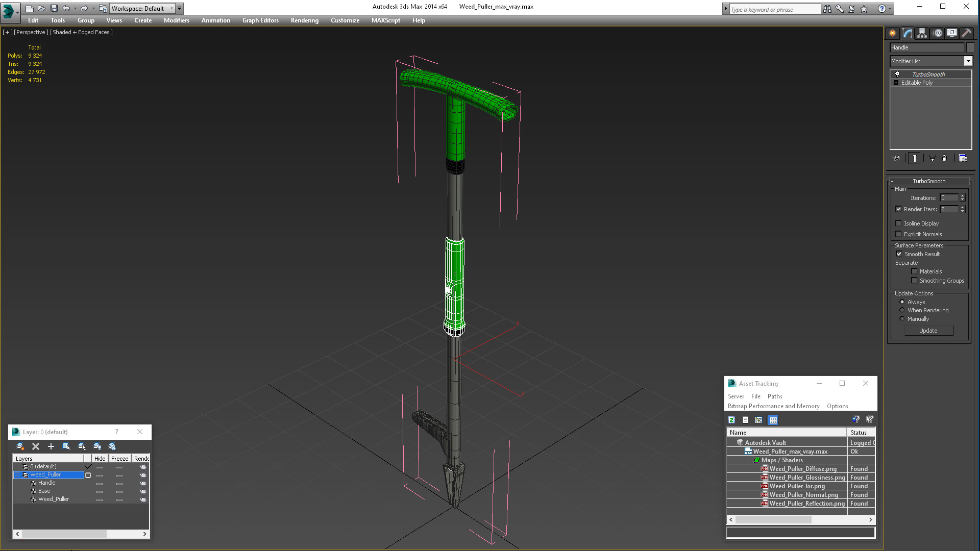The width and height of the screenshot is (980, 551).
Task: Click the search keyword input field
Action: (x=774, y=9)
